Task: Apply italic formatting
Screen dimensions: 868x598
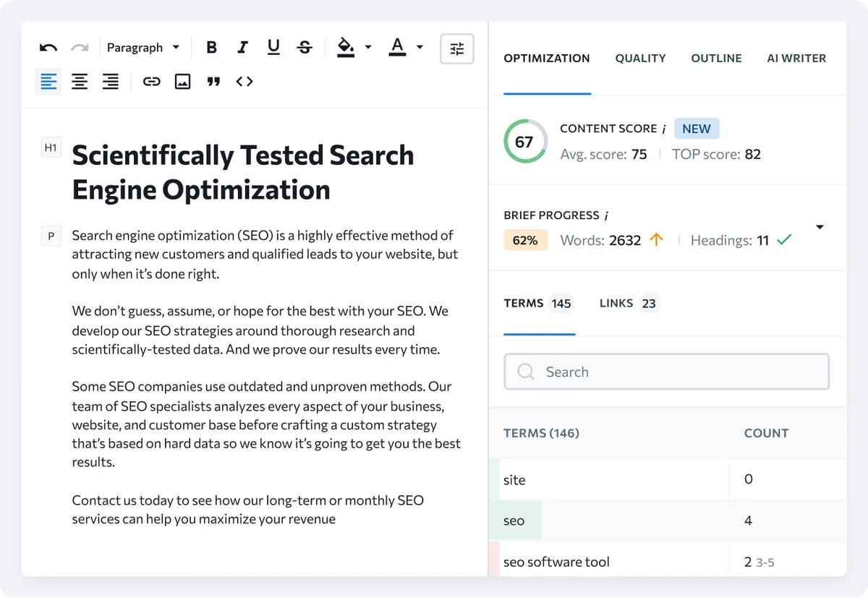Action: [x=242, y=46]
